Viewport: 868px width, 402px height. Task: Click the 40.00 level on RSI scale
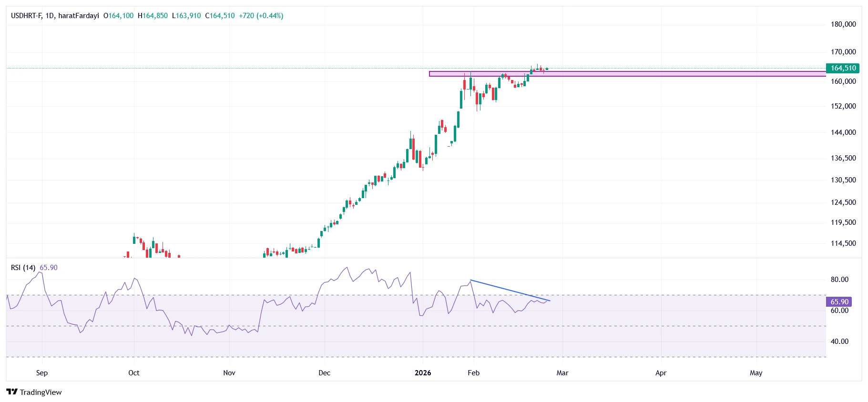point(839,342)
